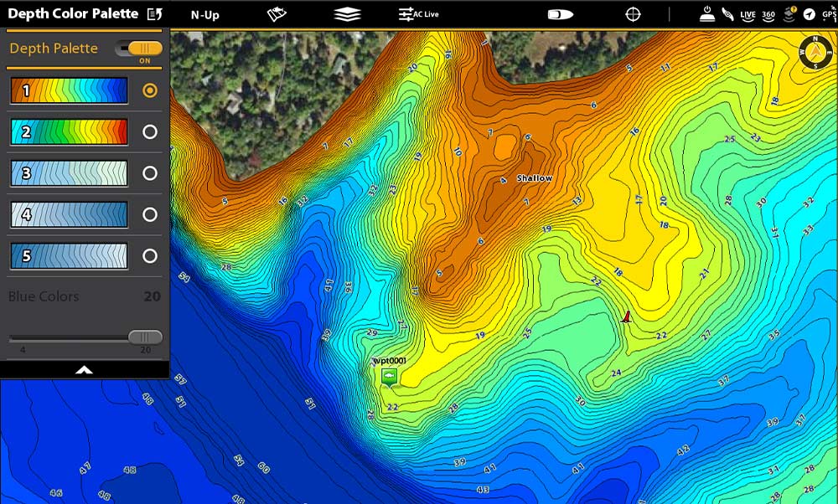Click the Depth Palette label
This screenshot has width=838, height=504.
(54, 49)
